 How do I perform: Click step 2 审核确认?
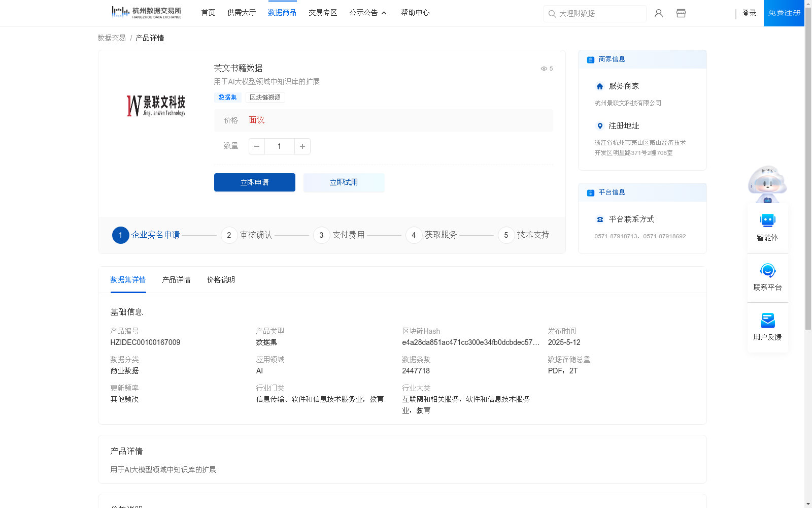click(247, 235)
